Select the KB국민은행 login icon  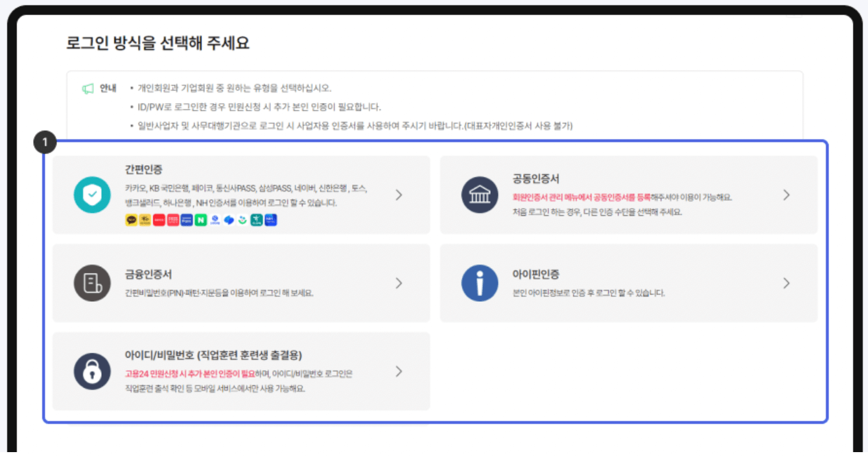144,220
